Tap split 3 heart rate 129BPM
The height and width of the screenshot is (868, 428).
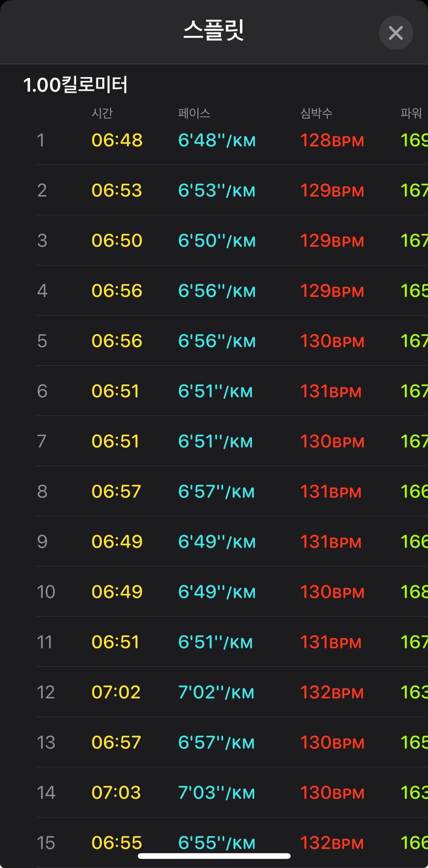tap(332, 241)
